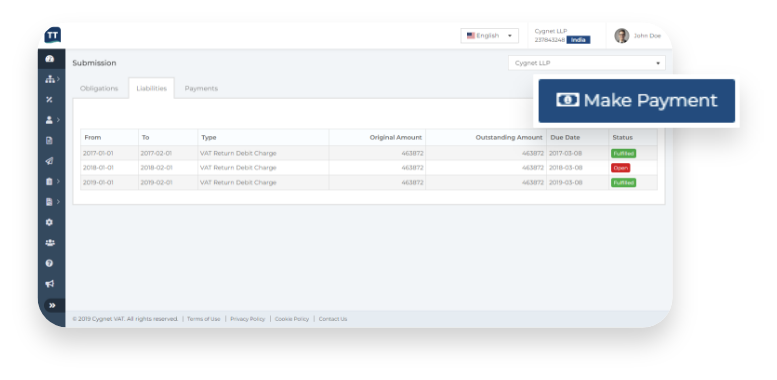Viewport: 777px width, 380px height.
Task: Click the TT logo in the header
Action: coord(53,35)
